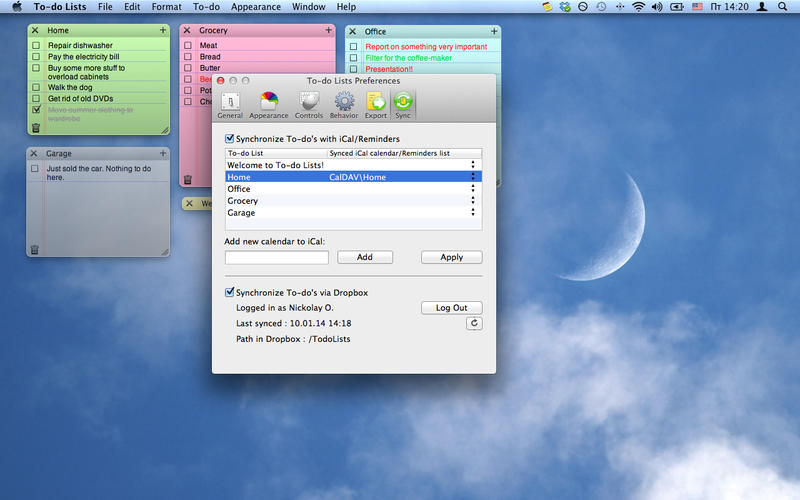
Task: Click the trash icon in Home list
Action: [36, 127]
